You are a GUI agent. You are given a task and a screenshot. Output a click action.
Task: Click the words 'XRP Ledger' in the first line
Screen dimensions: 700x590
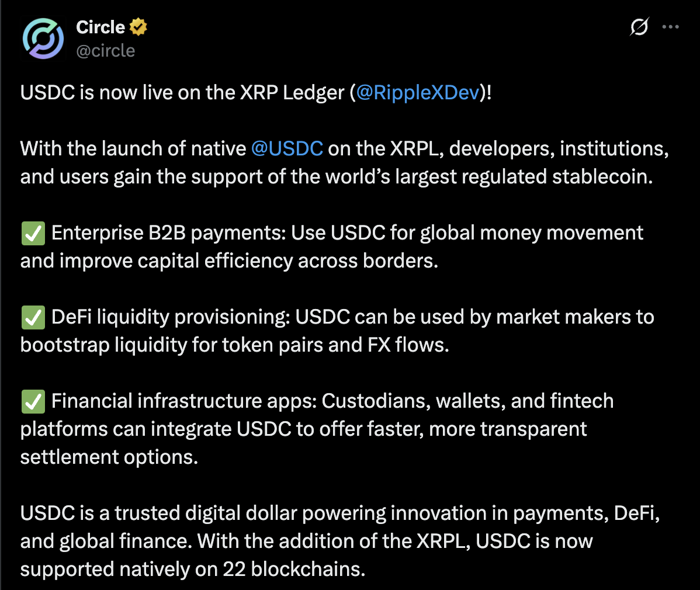tap(292, 92)
